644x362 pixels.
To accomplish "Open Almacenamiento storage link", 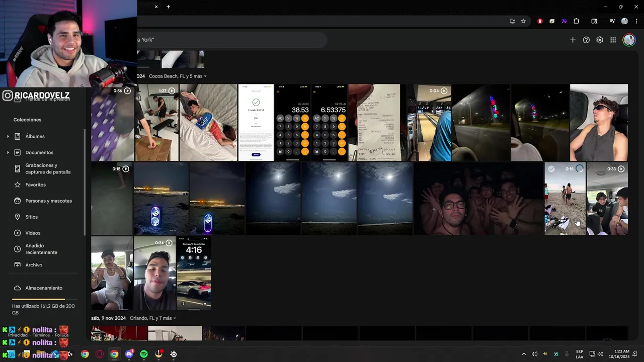I will [44, 288].
